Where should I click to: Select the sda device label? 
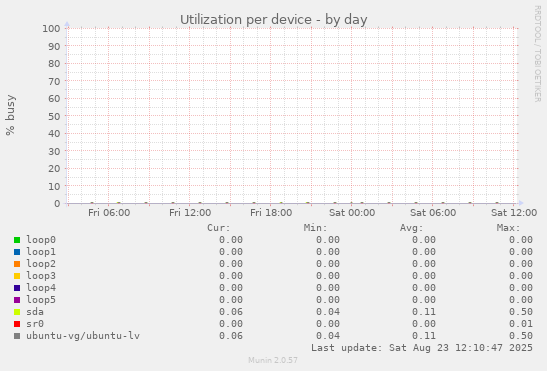click(35, 312)
